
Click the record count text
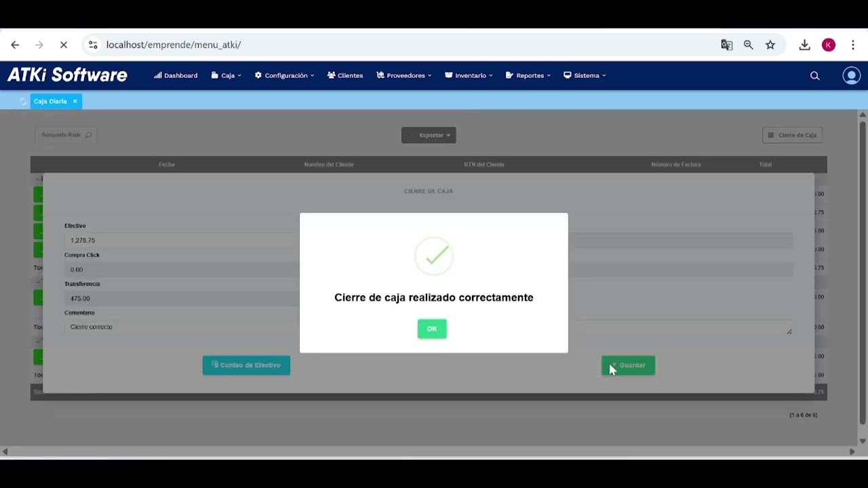804,415
